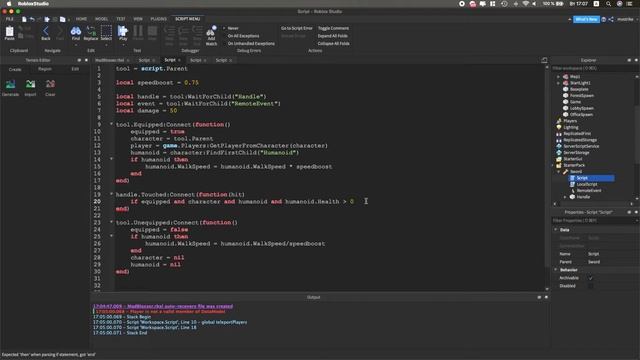Switch to the VIEW ribbon tab
Viewport: 640px width, 360px height.
(x=138, y=19)
